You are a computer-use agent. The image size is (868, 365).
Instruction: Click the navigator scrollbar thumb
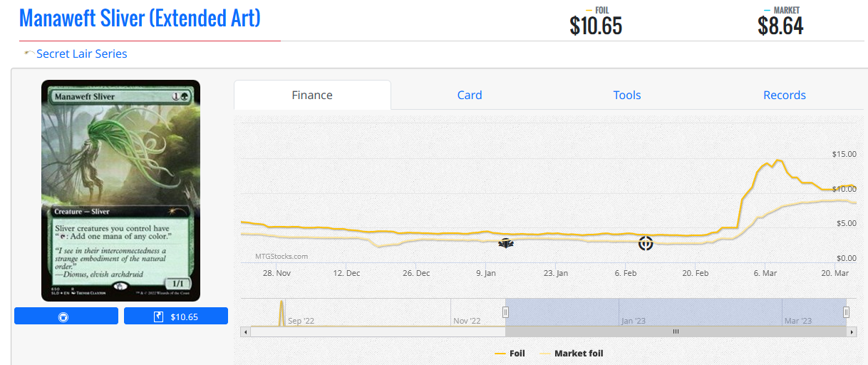pos(676,331)
